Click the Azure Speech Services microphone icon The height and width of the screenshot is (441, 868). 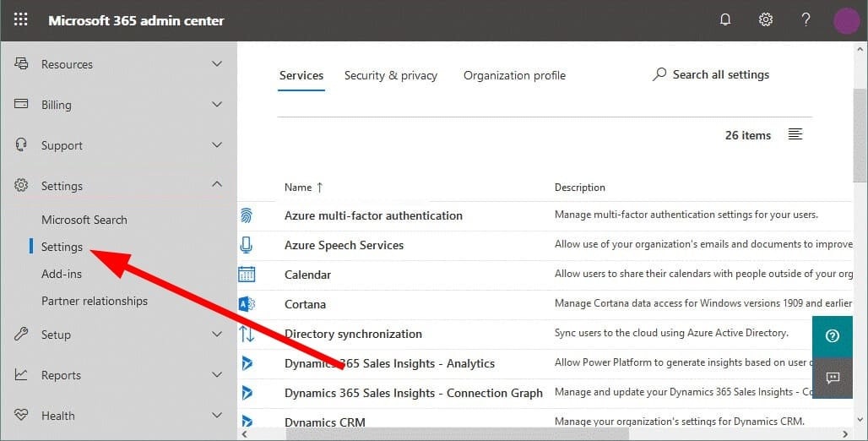247,245
